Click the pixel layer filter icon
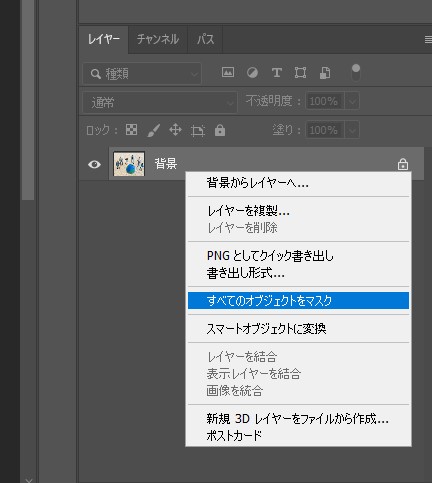This screenshot has width=432, height=483. pos(228,72)
